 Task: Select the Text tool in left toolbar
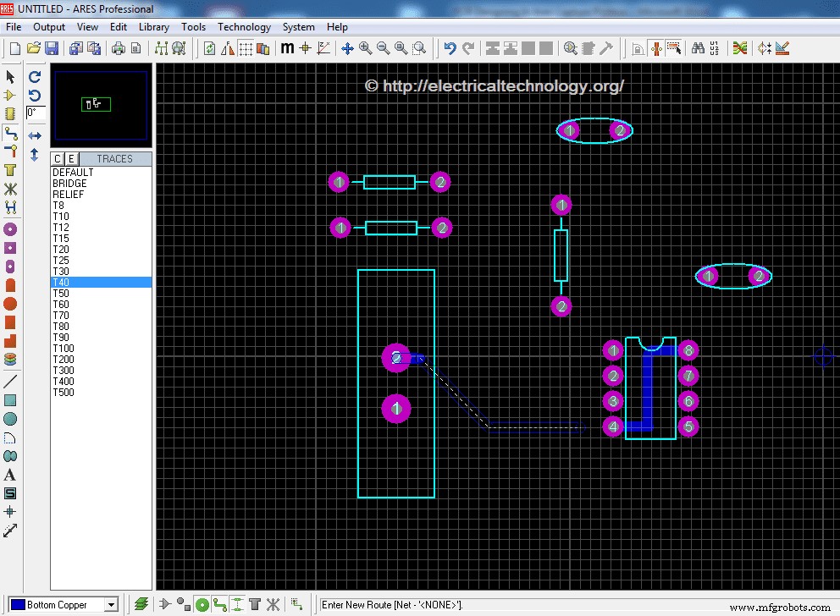pos(11,474)
